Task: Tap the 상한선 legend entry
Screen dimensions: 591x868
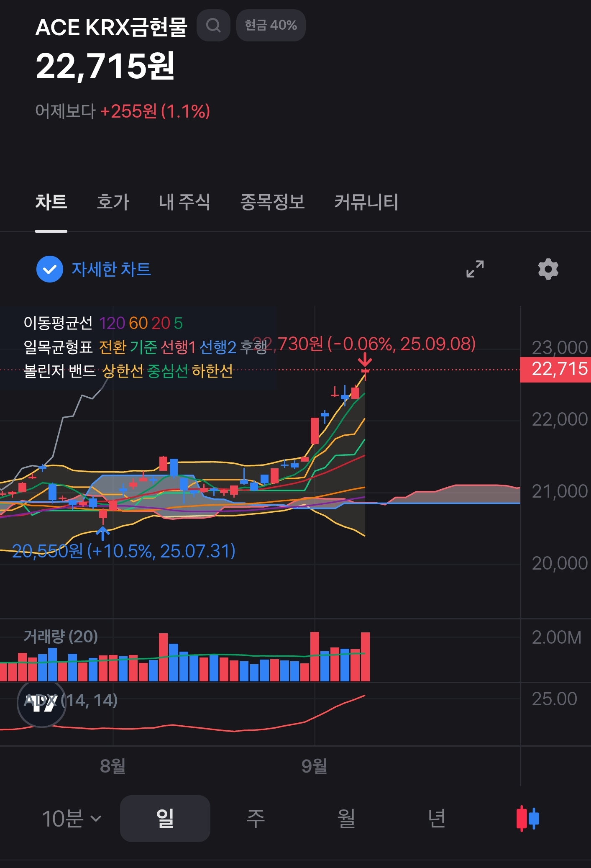Action: pos(123,371)
